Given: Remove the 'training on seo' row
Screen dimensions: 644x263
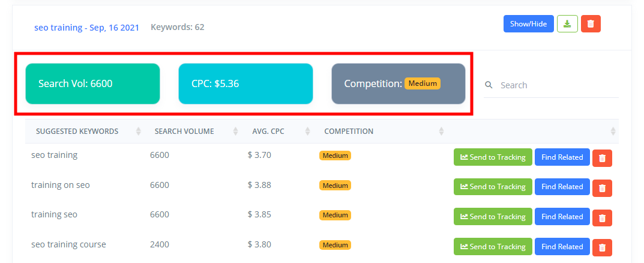Looking at the screenshot, I should [x=602, y=188].
